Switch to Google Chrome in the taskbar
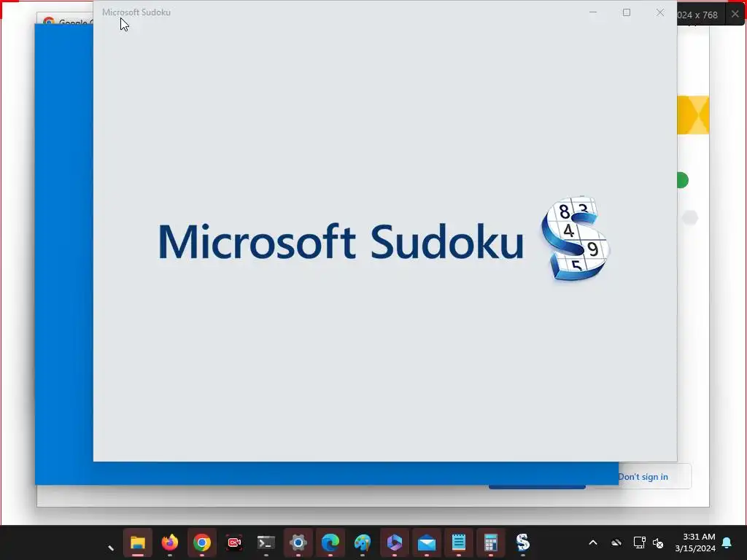This screenshot has height=560, width=747. point(202,542)
